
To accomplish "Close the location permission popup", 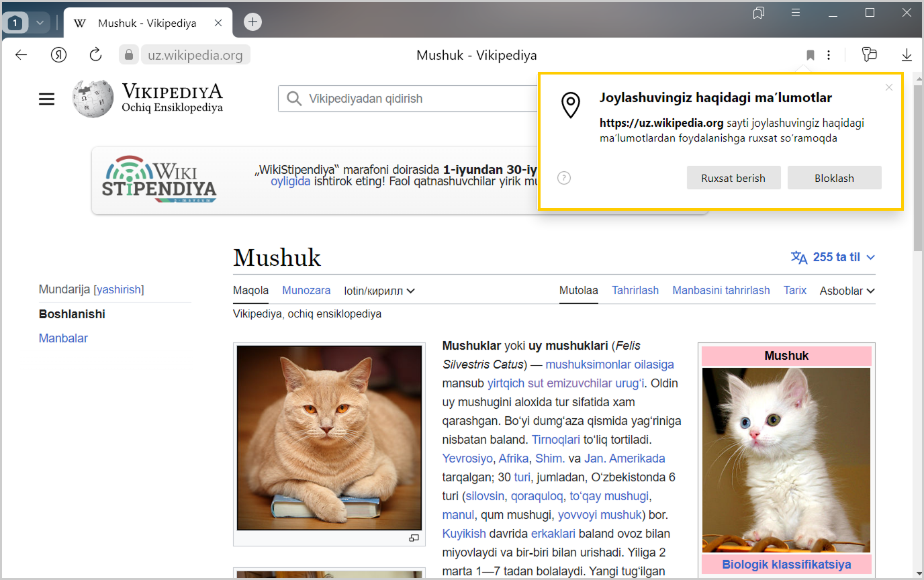I will click(889, 87).
